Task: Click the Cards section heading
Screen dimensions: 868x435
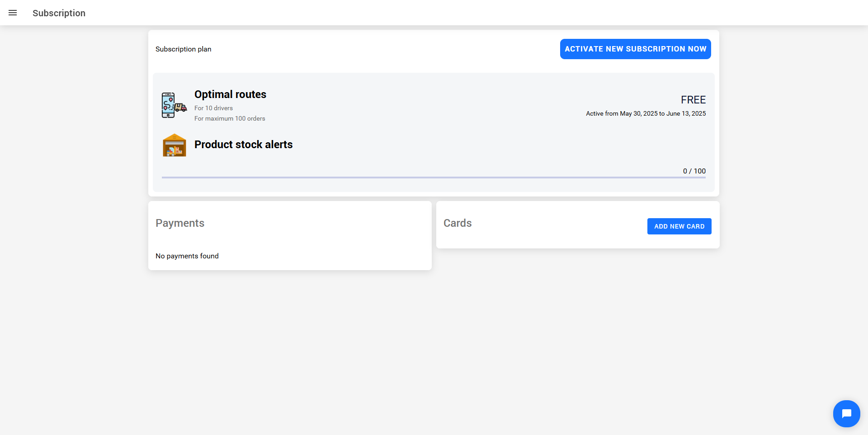Action: click(x=457, y=223)
